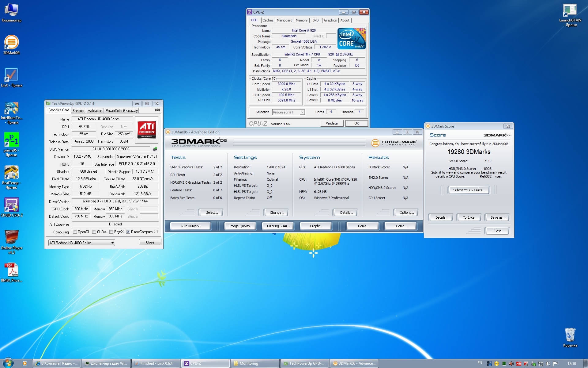
Task: Click Options... under the Results section
Action: 406,213
